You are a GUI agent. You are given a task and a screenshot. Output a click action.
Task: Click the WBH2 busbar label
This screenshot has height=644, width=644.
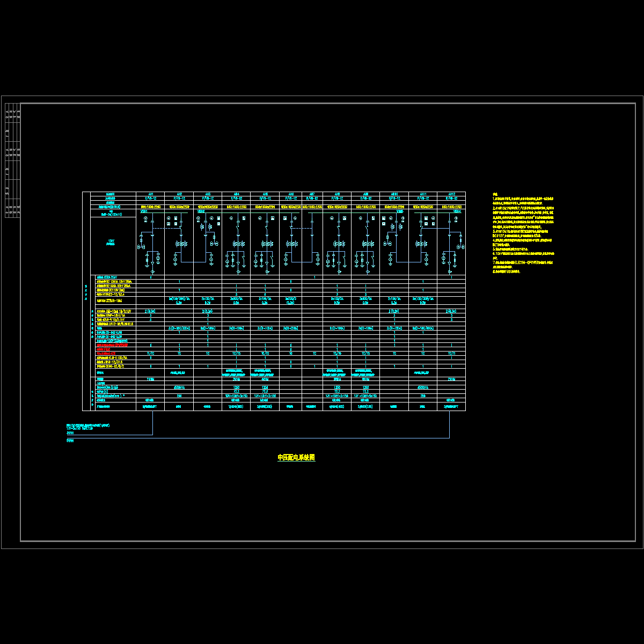pos(201,211)
